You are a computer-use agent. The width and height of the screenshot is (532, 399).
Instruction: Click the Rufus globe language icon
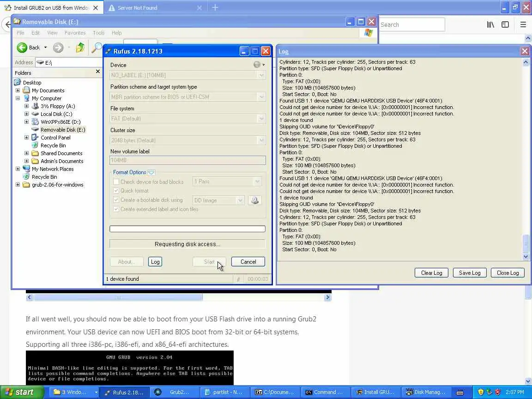257,65
